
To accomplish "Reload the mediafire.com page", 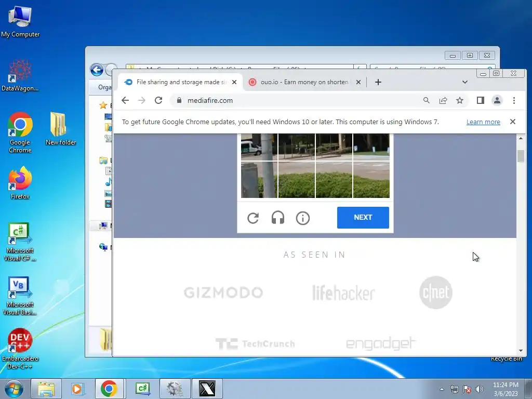I will [158, 100].
